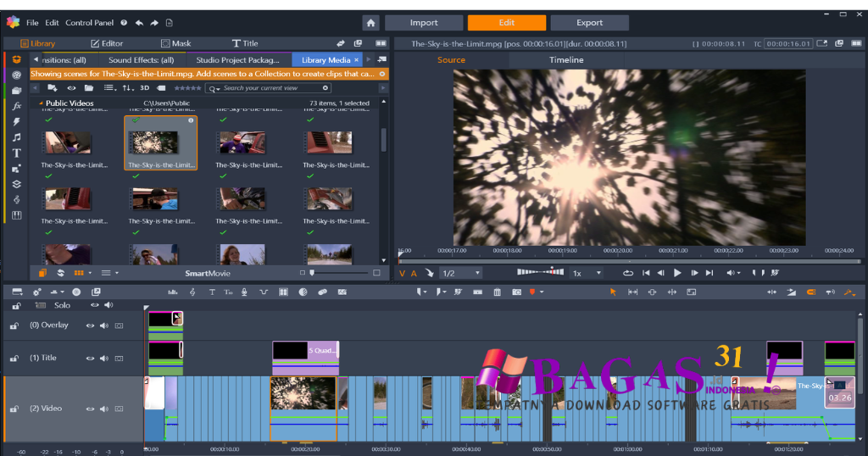The width and height of the screenshot is (868, 456).
Task: Open the Titles 'T' category in sidebar
Action: pyautogui.click(x=17, y=153)
